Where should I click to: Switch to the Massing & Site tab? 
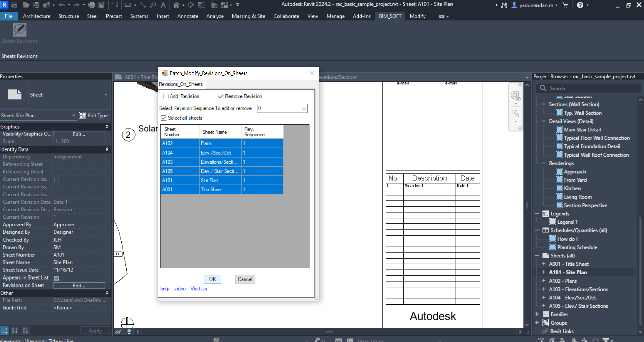tap(248, 16)
